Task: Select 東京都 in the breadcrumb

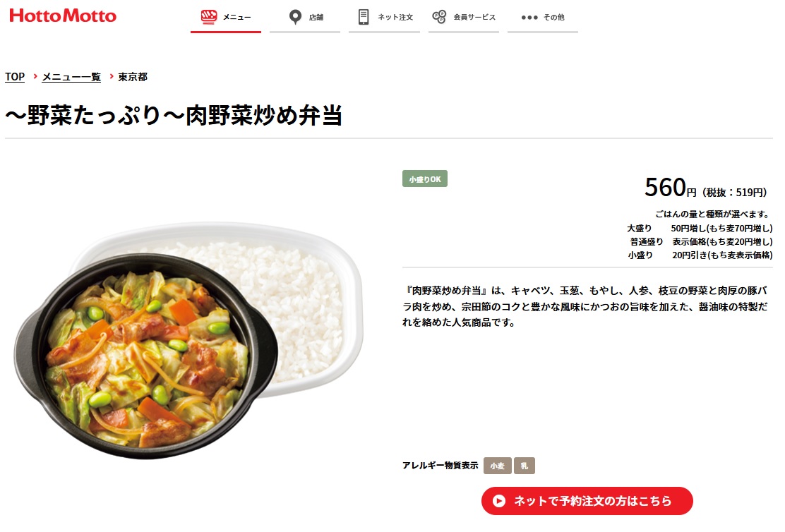Action: coord(133,77)
